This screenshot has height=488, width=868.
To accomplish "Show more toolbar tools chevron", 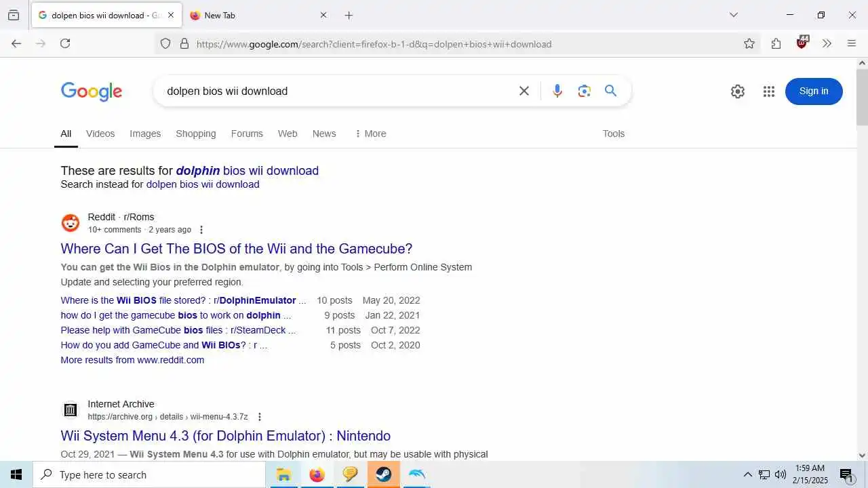I will pyautogui.click(x=827, y=43).
